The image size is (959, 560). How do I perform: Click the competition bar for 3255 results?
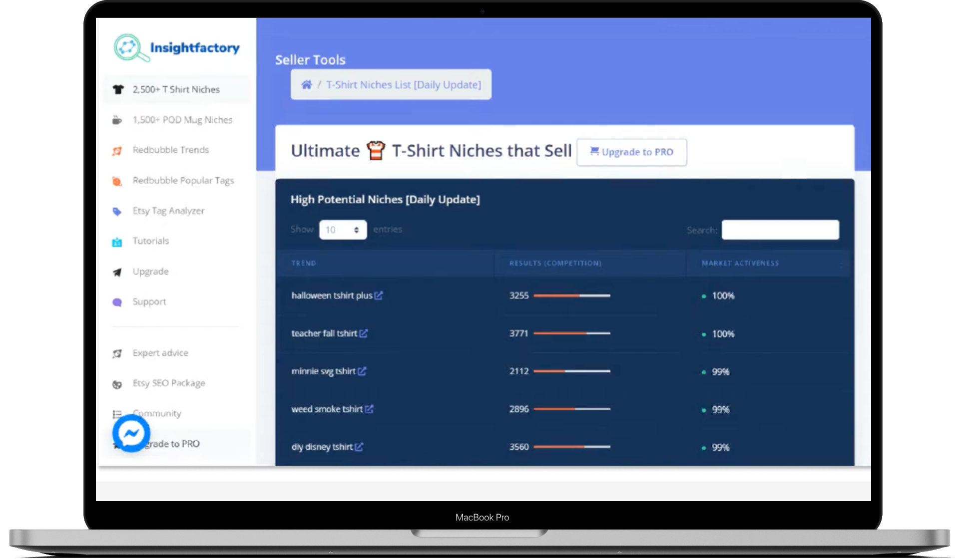[x=572, y=296]
